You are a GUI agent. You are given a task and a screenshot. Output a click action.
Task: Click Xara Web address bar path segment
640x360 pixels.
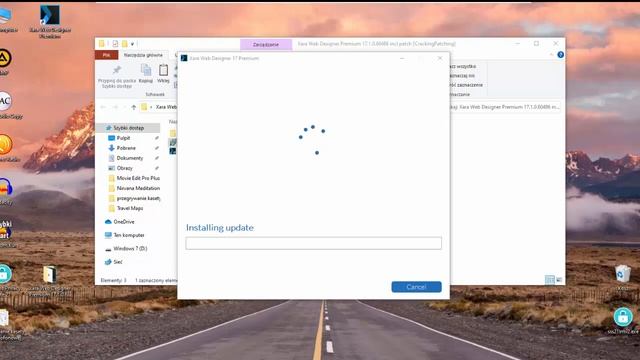[166, 107]
